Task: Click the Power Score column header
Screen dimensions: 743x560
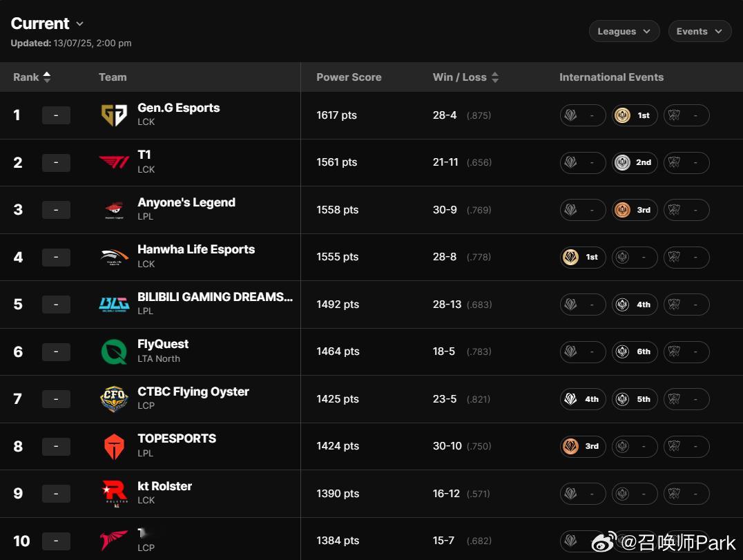Action: 349,77
